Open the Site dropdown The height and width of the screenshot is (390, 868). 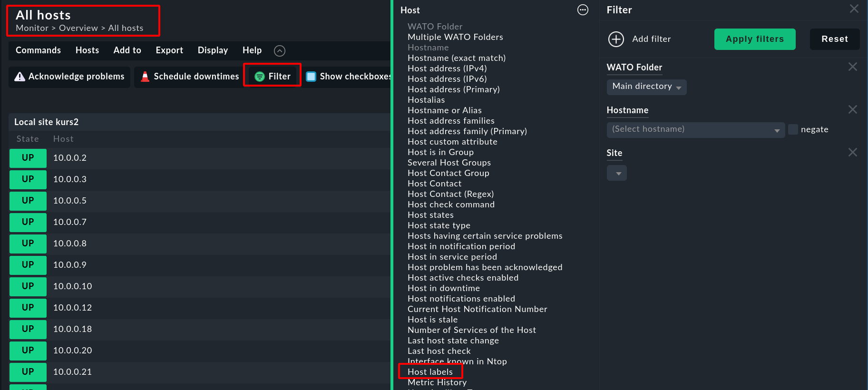tap(617, 173)
